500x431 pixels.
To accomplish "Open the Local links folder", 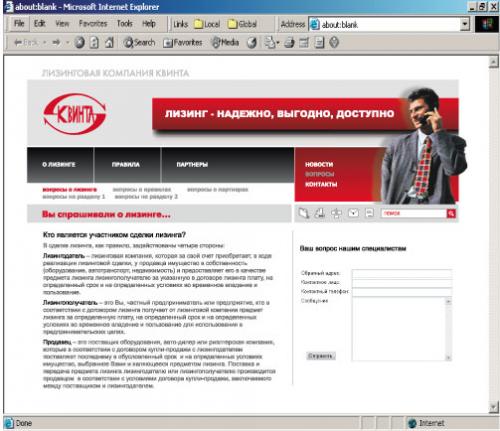I will point(207,24).
